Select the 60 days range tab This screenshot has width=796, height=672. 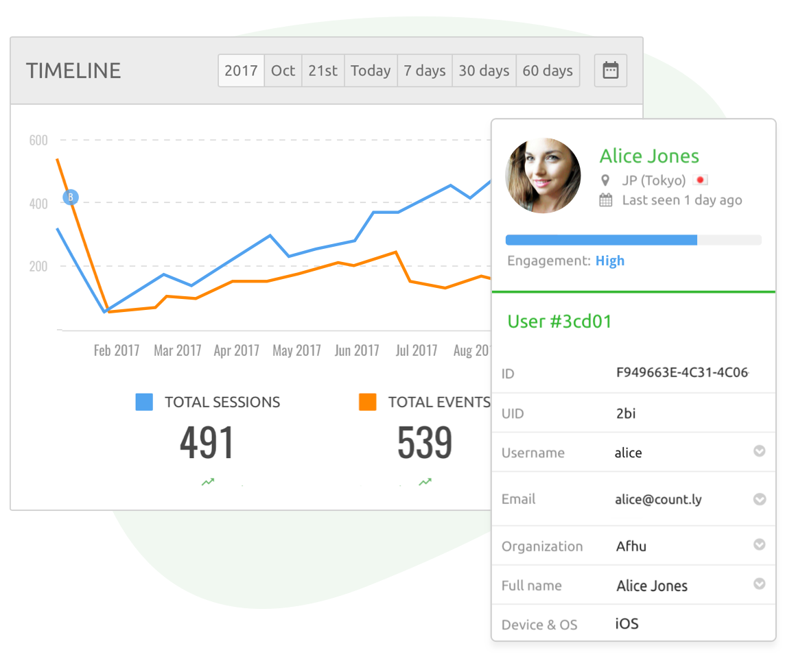548,71
